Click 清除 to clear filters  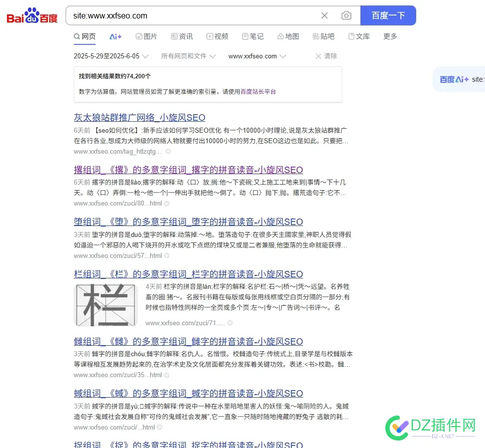coord(326,56)
